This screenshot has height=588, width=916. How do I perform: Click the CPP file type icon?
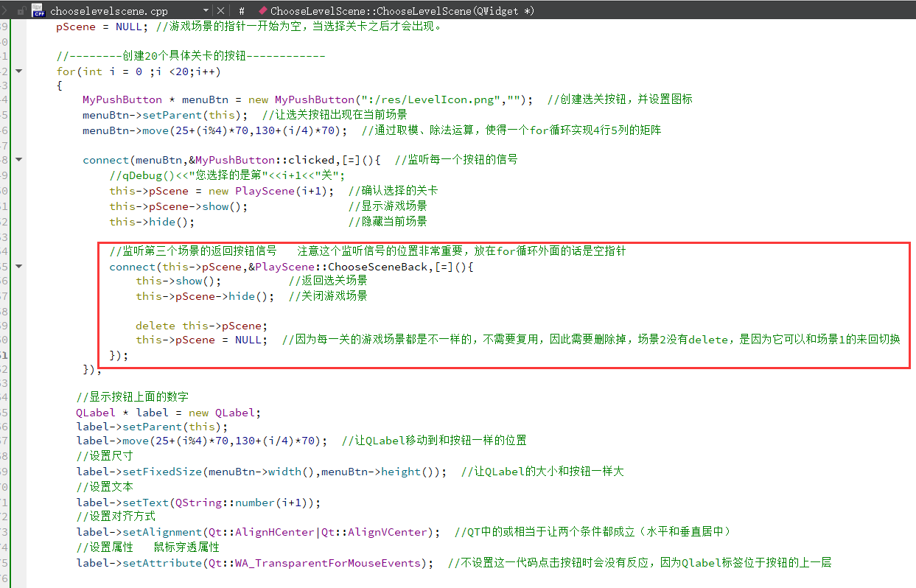(38, 10)
